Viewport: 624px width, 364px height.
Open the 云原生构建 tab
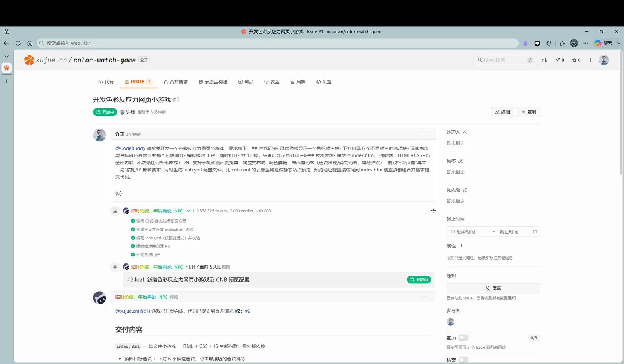(213, 82)
